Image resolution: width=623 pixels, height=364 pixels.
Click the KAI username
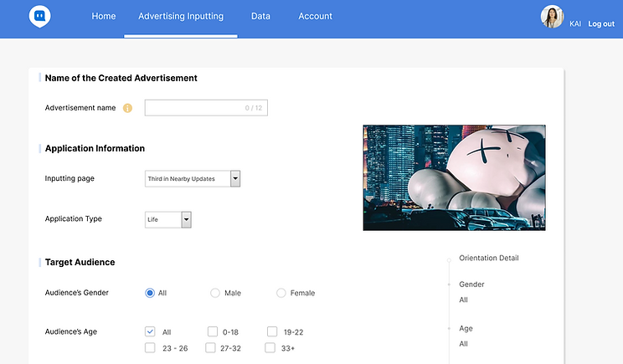(575, 23)
